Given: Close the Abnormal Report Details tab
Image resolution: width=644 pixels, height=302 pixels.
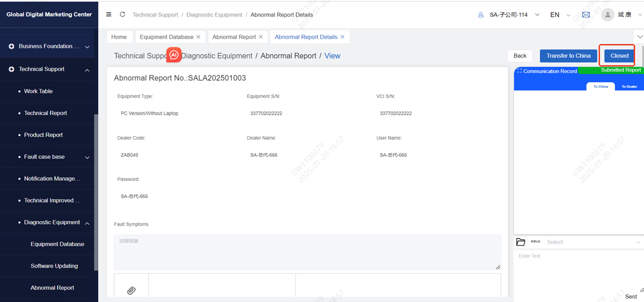Looking at the screenshot, I should (342, 37).
